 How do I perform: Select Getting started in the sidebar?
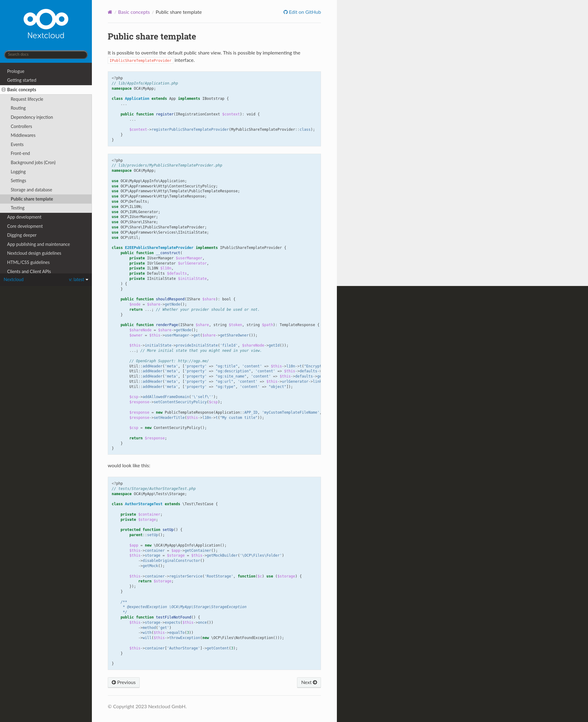click(x=21, y=80)
